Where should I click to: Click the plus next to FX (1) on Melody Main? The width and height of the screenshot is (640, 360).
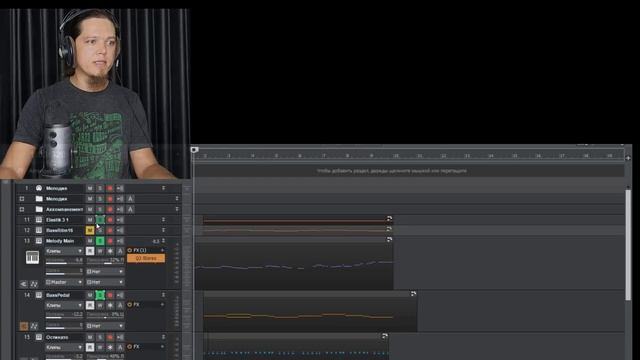pyautogui.click(x=162, y=250)
